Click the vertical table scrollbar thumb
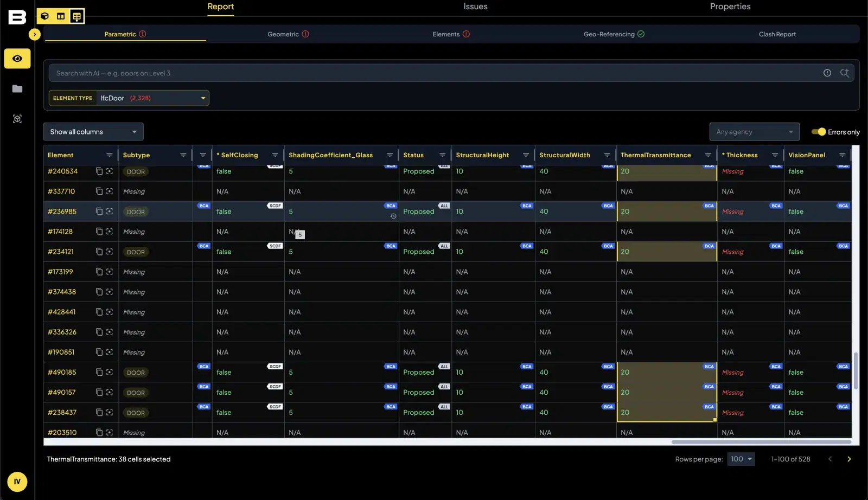 (x=856, y=371)
